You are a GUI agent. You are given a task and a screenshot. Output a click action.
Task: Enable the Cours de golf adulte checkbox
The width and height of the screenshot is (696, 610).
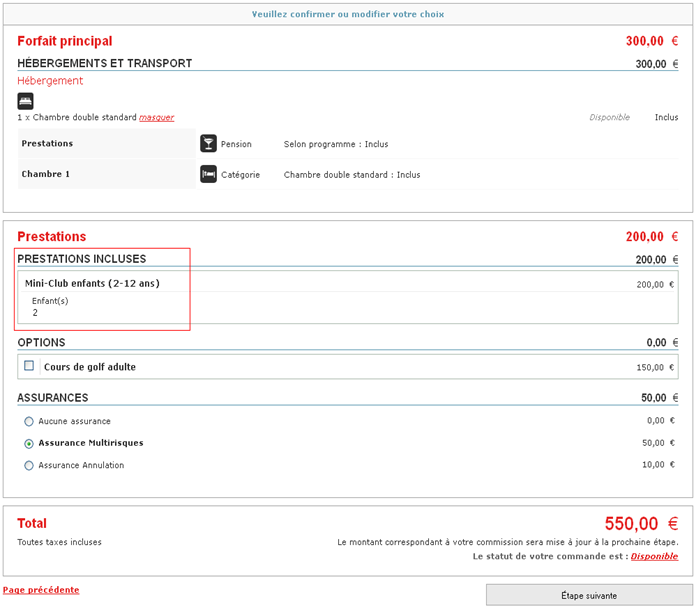point(29,366)
